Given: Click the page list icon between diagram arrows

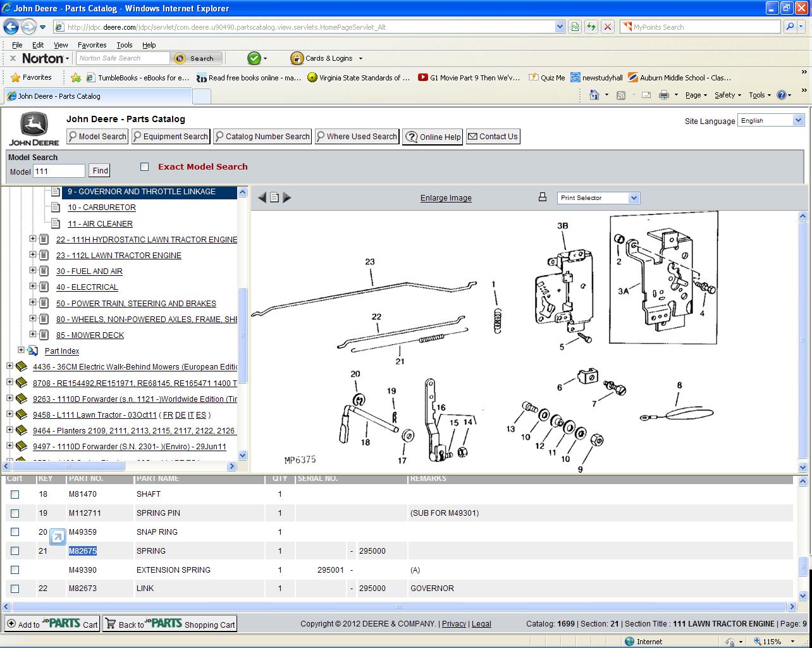Looking at the screenshot, I should click(x=274, y=197).
